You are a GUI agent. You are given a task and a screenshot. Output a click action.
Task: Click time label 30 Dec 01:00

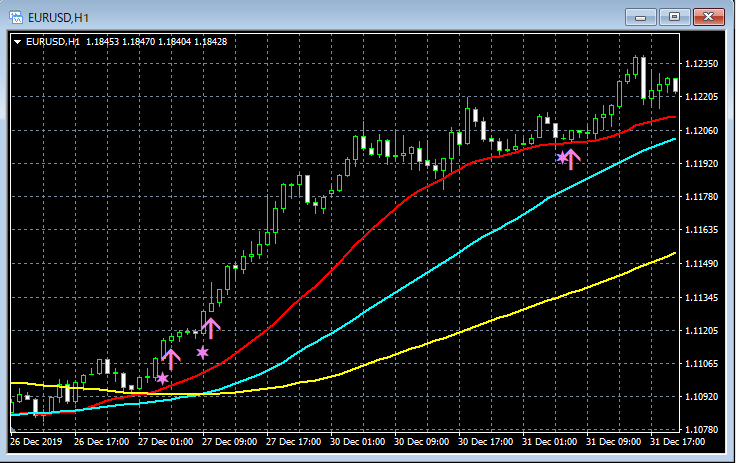coord(357,442)
